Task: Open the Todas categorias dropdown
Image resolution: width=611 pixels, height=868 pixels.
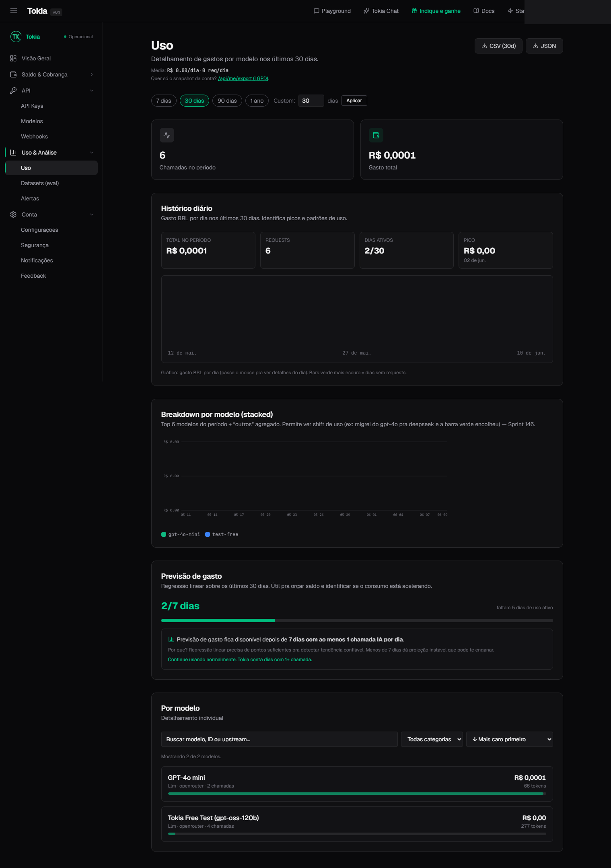Action: click(x=432, y=739)
